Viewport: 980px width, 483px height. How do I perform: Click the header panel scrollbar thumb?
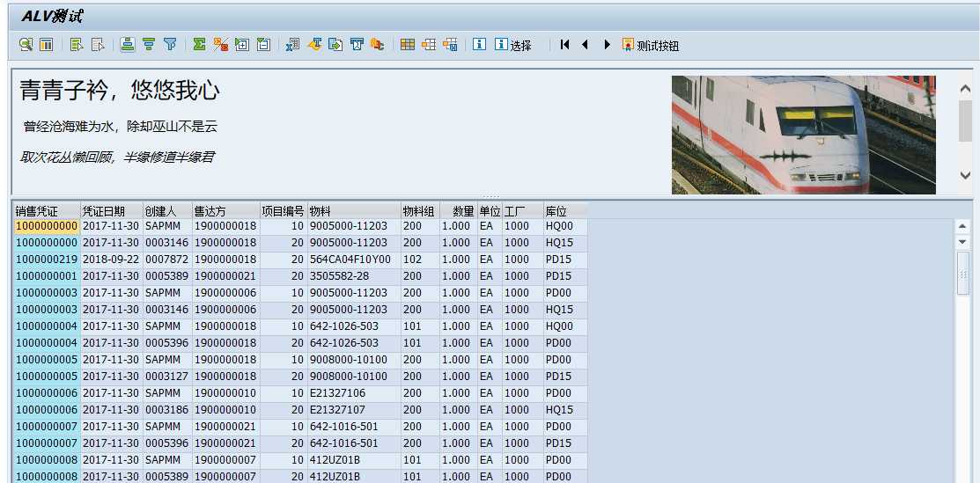pyautogui.click(x=965, y=120)
